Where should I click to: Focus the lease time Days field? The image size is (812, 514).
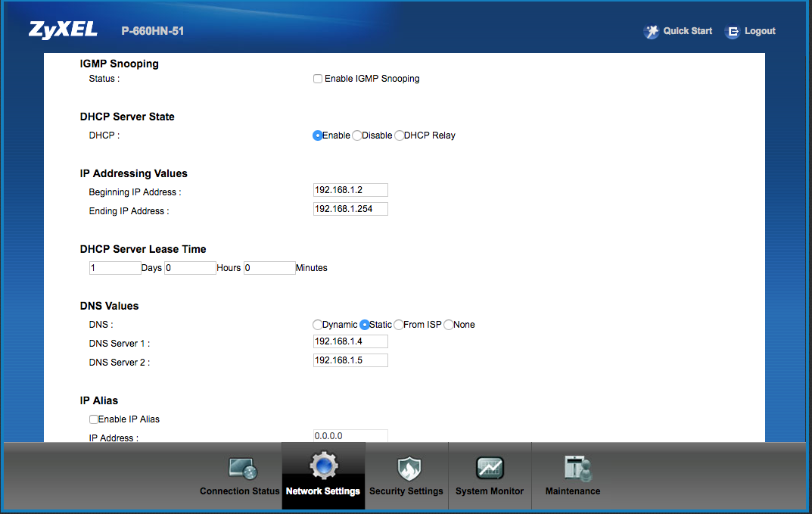point(115,268)
